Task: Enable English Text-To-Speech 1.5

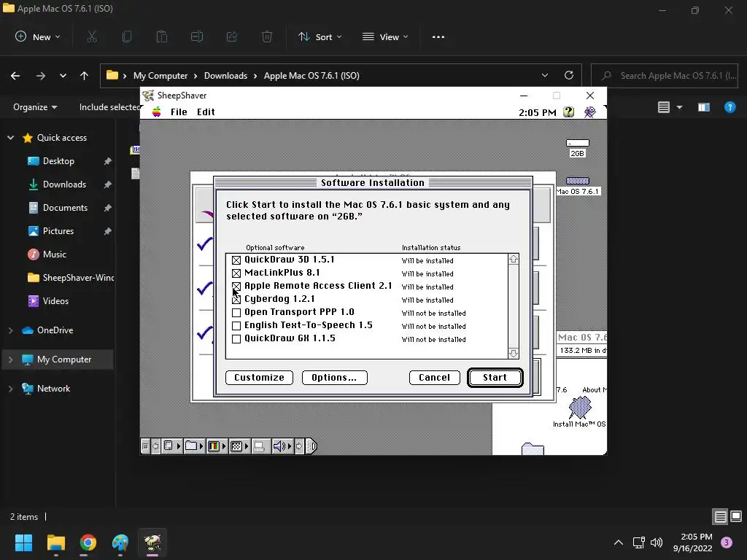Action: [x=236, y=326]
